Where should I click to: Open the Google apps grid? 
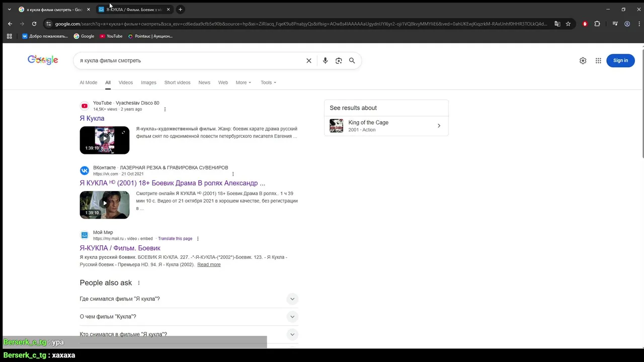pyautogui.click(x=598, y=60)
